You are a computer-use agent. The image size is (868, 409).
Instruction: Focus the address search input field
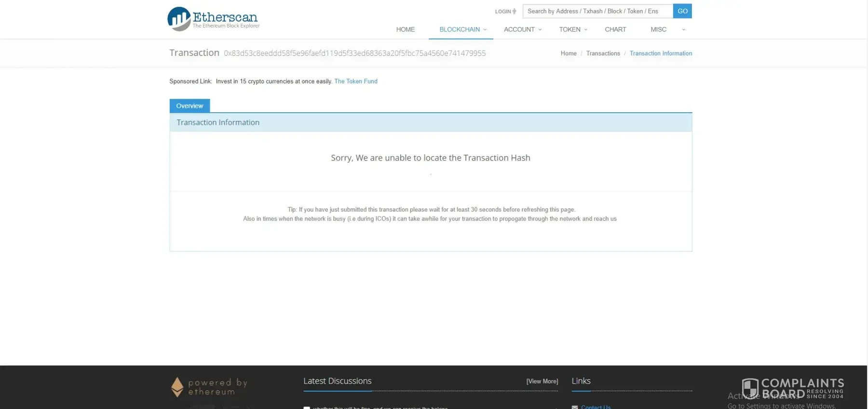[x=597, y=11]
